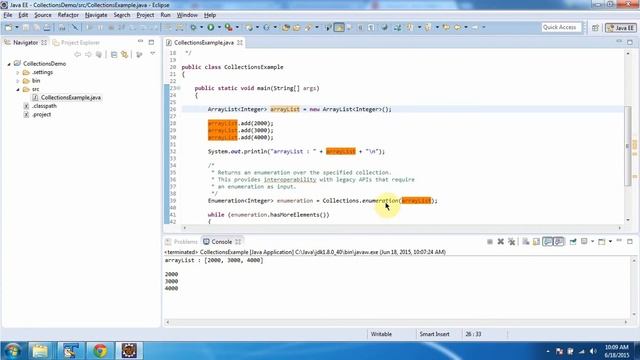640x360 pixels.
Task: Click the editor vertical scrollbar thumb
Action: [x=628, y=146]
